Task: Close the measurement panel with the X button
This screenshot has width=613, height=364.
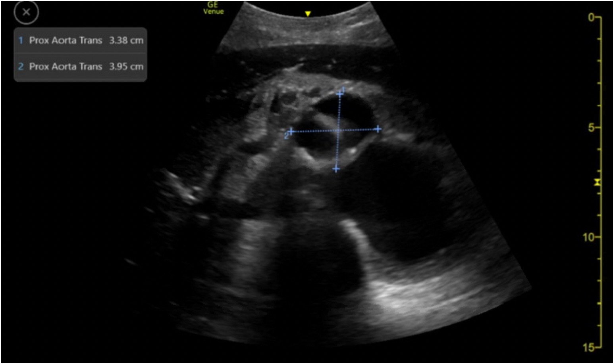Action: point(26,12)
